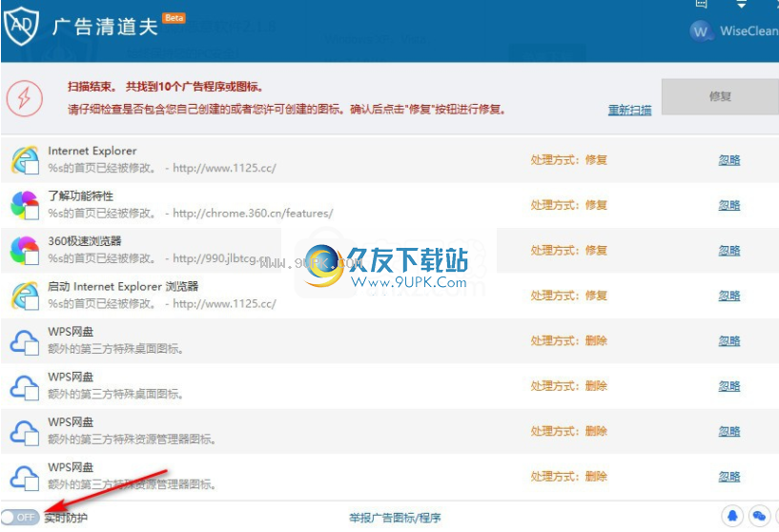Select the 扫描结束 共找到10个广告程序或图标 message
The image size is (779, 532).
166,87
